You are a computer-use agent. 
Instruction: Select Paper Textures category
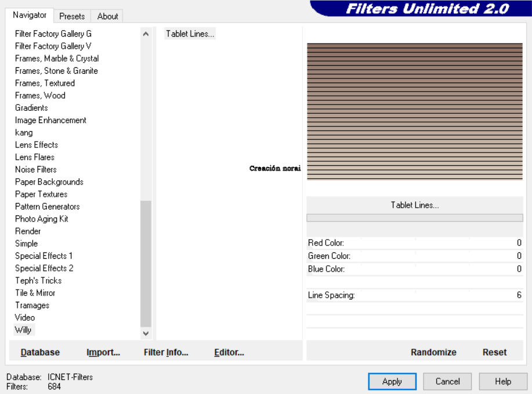point(41,194)
